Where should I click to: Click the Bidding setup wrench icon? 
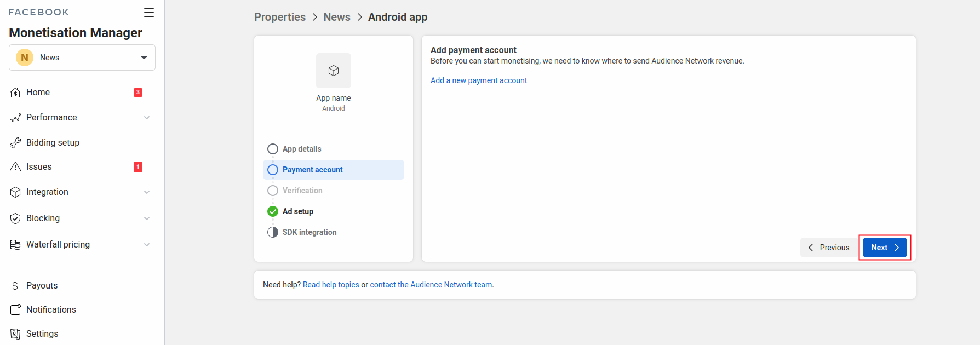click(x=15, y=143)
